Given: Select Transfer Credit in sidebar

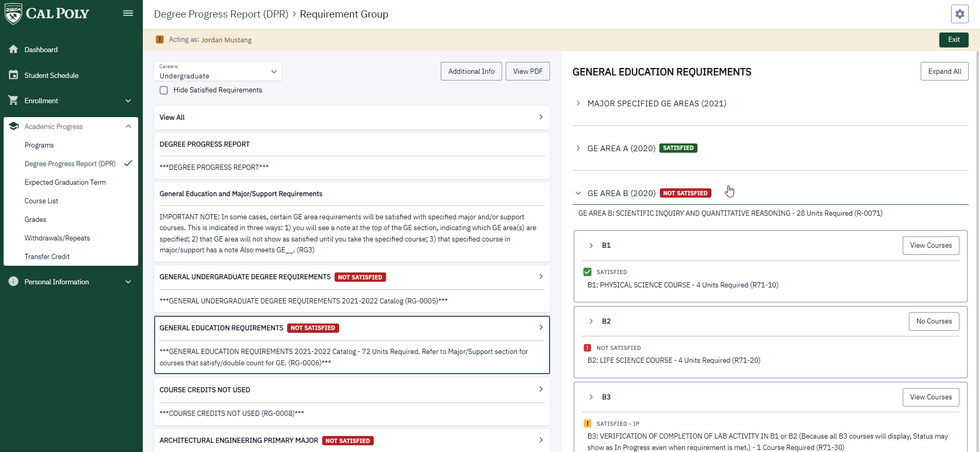Looking at the screenshot, I should click(47, 256).
